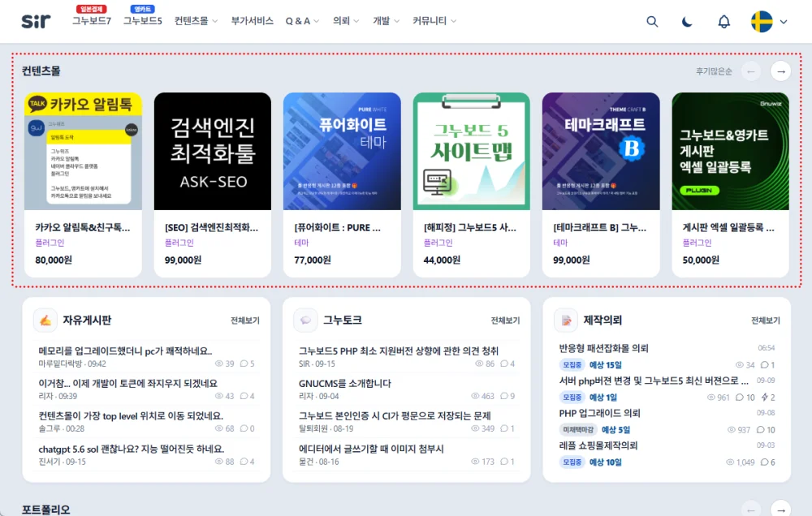
Task: Open the search magnifier icon
Action: pyautogui.click(x=652, y=21)
